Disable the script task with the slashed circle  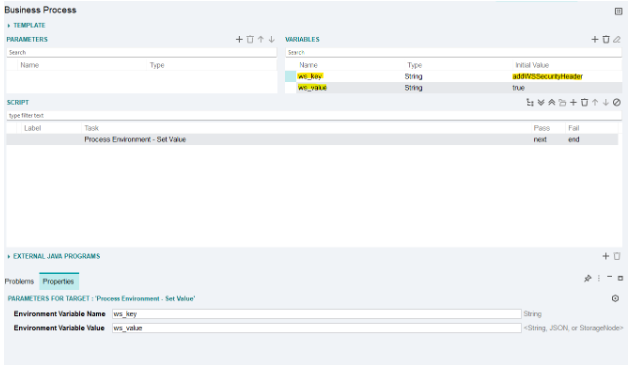pyautogui.click(x=617, y=102)
